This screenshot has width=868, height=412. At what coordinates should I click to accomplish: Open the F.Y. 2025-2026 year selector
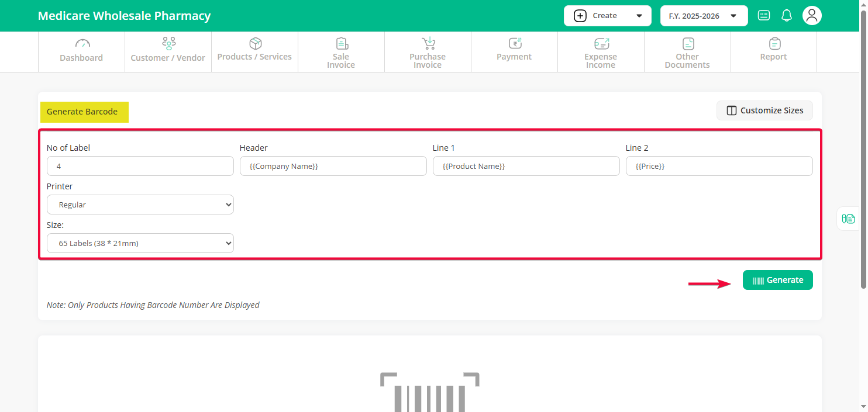[704, 16]
